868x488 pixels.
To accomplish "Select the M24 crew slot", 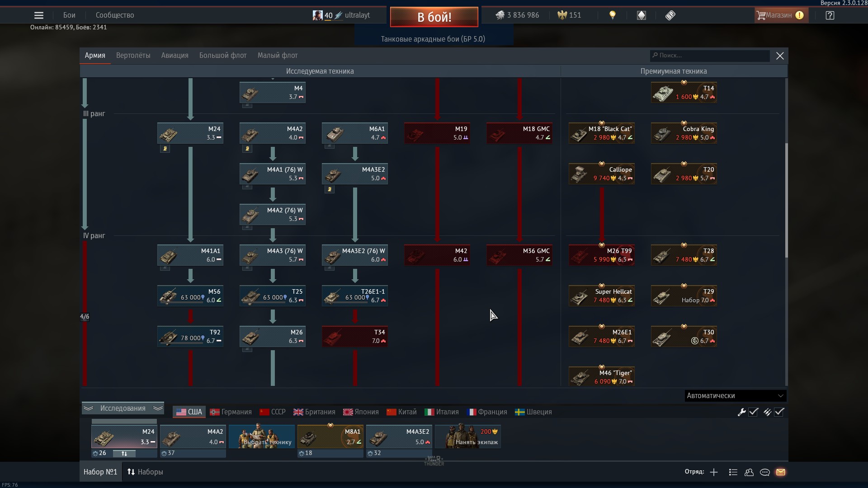I will point(124,436).
